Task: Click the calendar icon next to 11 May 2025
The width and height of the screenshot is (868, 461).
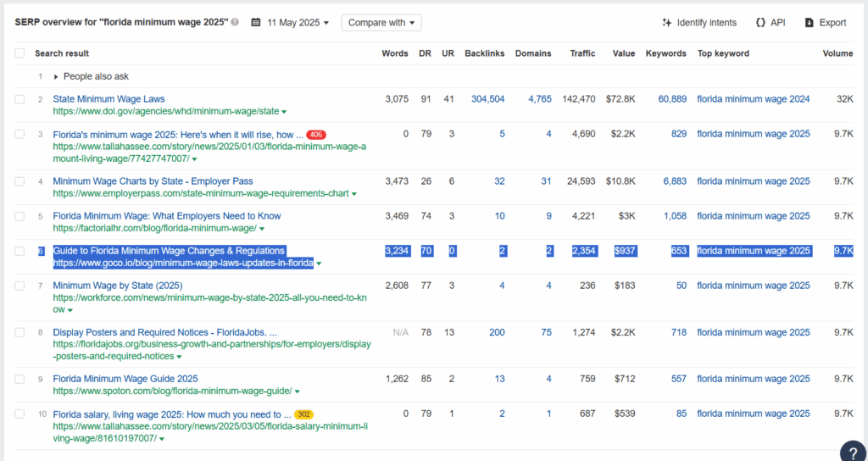Action: (x=256, y=23)
